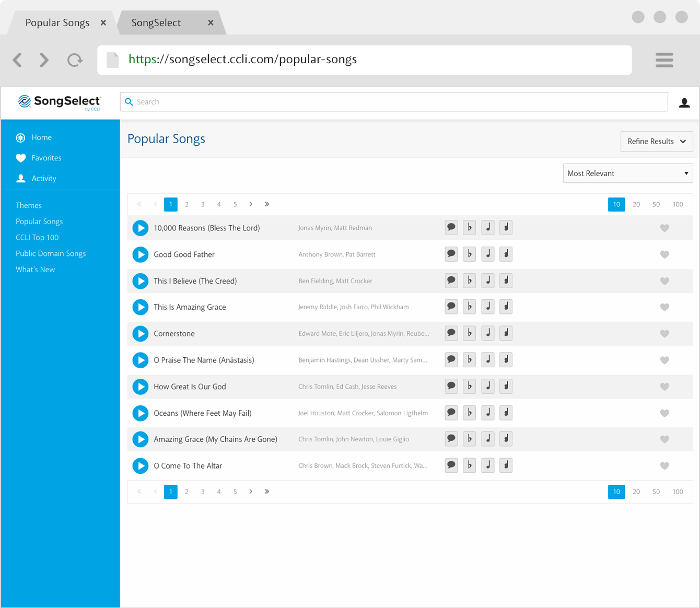Open lyrics icon for 10,000 Reasons
The image size is (700, 608).
point(451,228)
